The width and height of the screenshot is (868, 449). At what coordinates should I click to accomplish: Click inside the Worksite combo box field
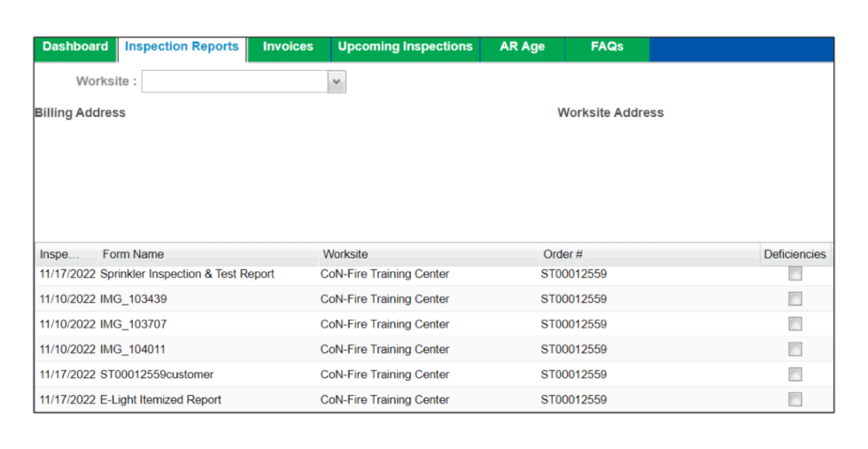(x=234, y=81)
